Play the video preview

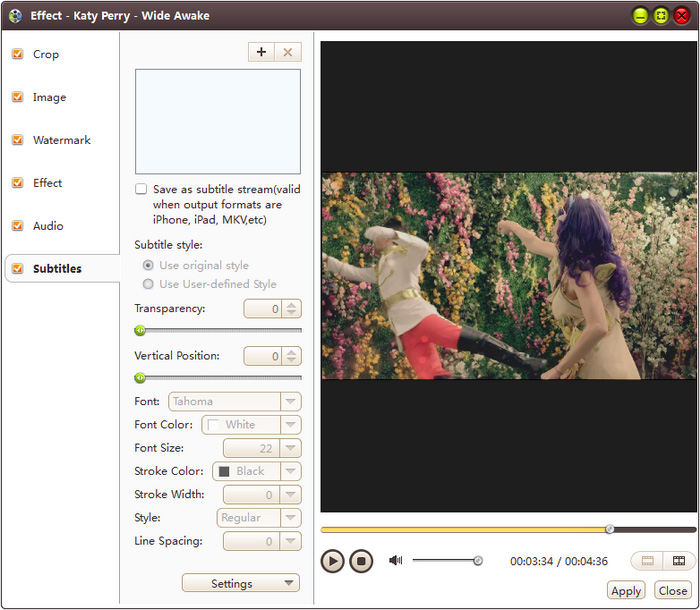(333, 561)
